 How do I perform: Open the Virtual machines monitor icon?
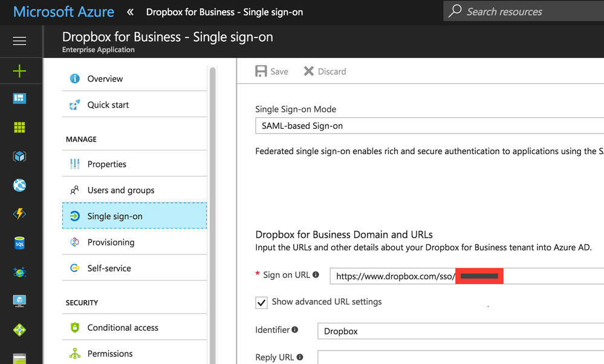click(19, 301)
